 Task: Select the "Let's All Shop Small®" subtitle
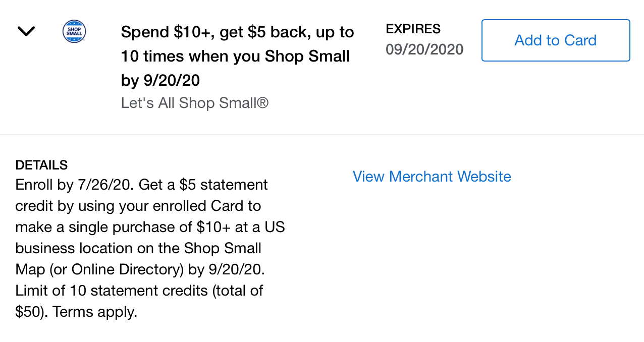[x=194, y=103]
